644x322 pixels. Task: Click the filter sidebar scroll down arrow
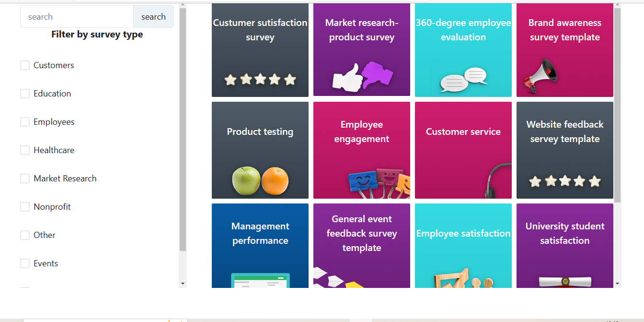click(x=182, y=284)
